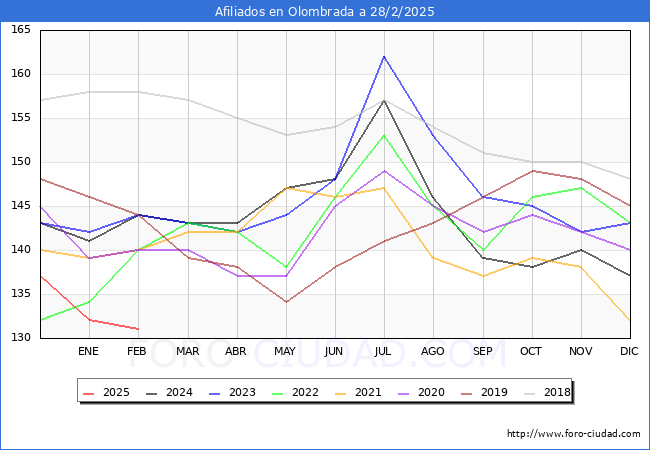Click the MAR month axis label
The width and height of the screenshot is (650, 450).
click(188, 351)
